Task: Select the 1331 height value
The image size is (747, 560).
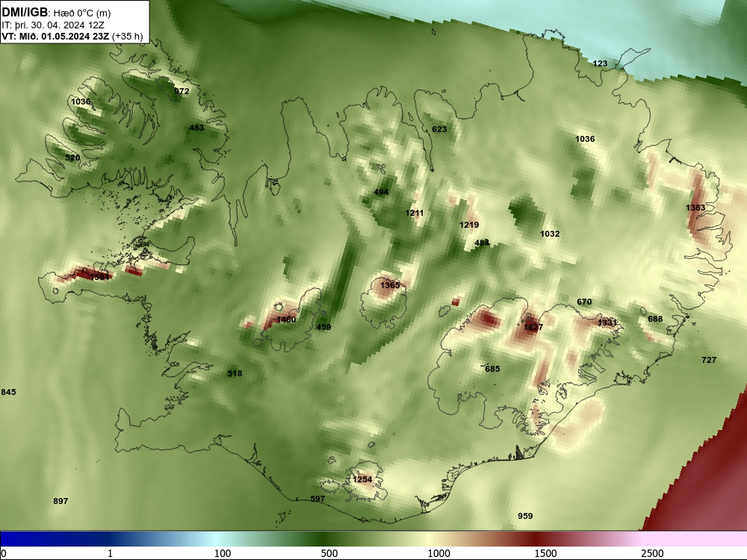Action: coord(607,323)
